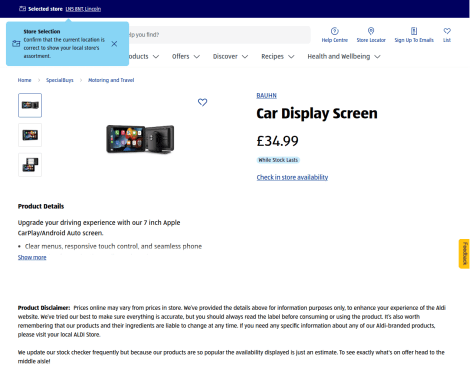Viewport: 475px width, 380px height.
Task: Expand the Products menu chevron
Action: [x=156, y=57]
